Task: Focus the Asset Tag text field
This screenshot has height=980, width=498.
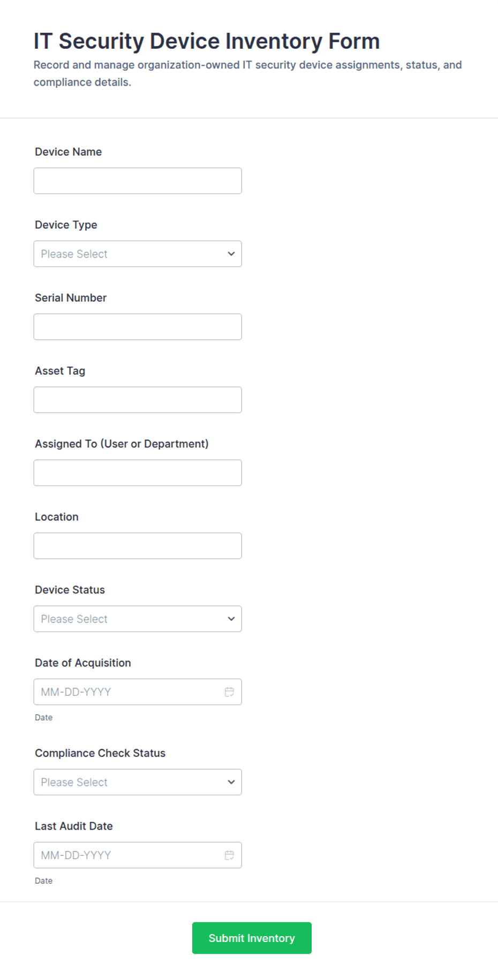Action: point(138,400)
